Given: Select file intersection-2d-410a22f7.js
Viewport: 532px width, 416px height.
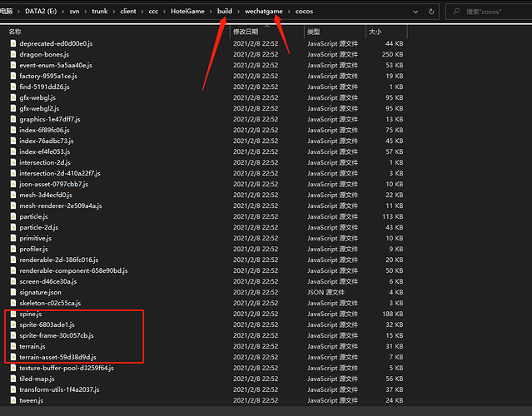Looking at the screenshot, I should pos(60,173).
